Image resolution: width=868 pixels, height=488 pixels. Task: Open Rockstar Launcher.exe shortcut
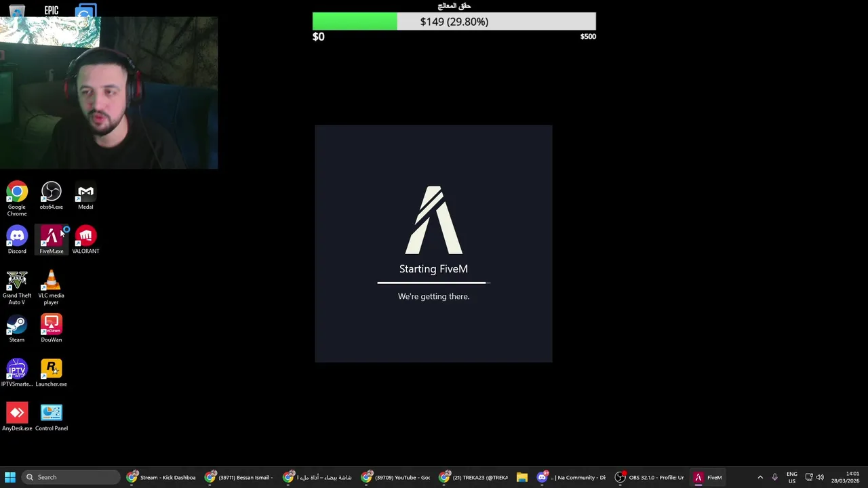[x=51, y=373]
